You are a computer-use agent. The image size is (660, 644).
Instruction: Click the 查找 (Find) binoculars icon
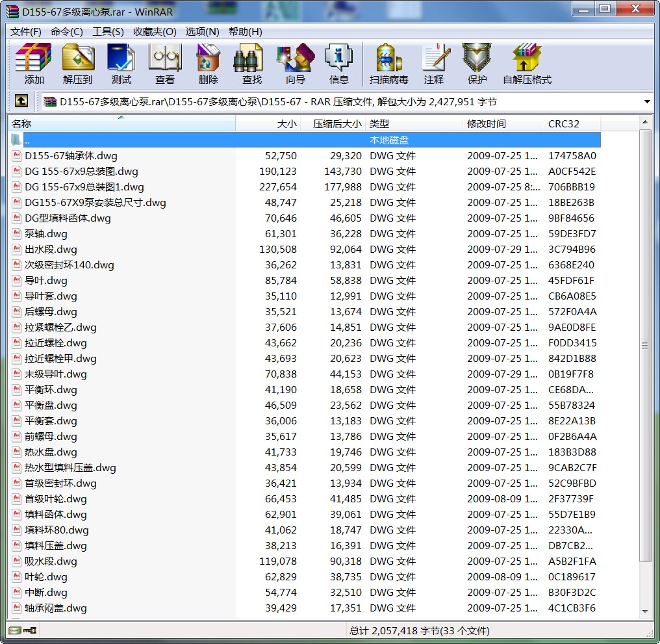click(248, 57)
